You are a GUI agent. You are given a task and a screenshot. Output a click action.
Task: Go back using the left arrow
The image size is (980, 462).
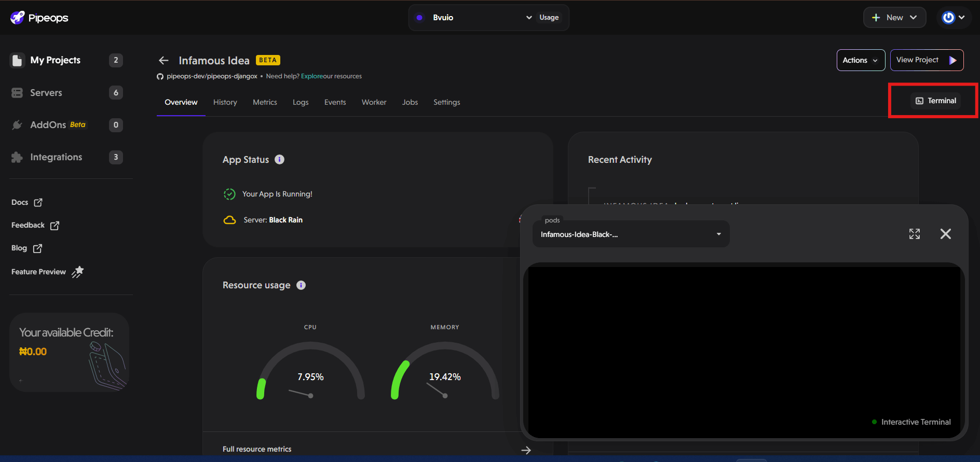click(164, 61)
